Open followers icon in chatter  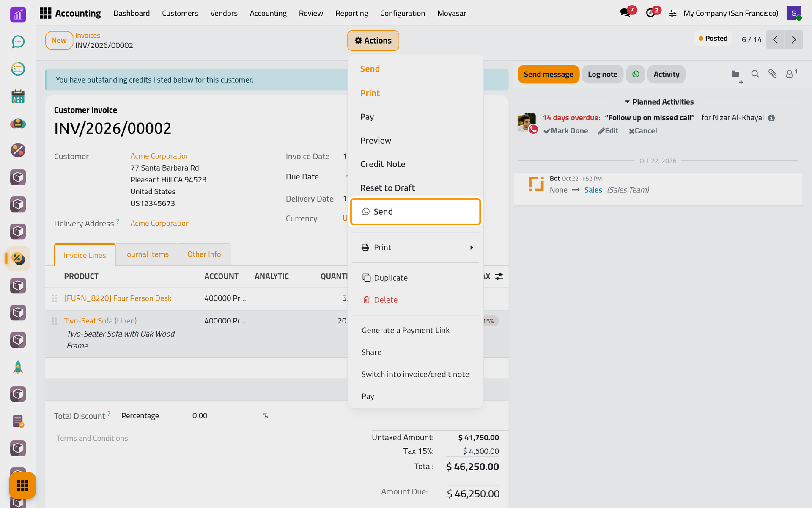791,74
